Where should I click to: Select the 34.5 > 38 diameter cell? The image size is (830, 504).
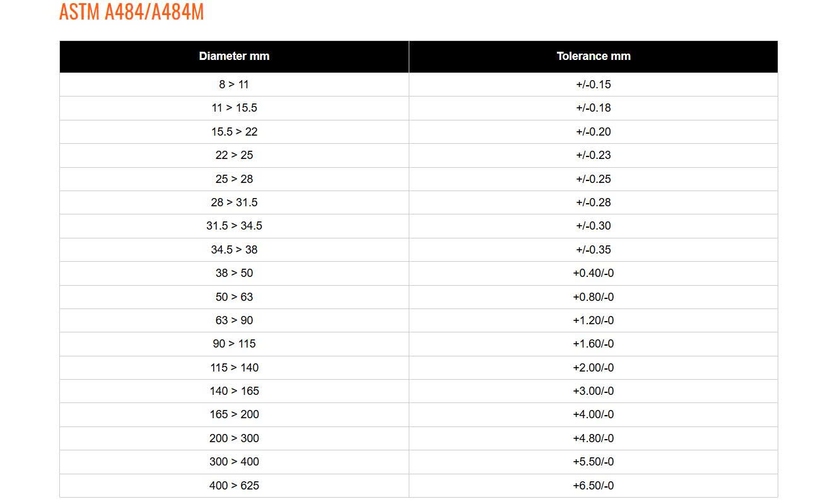pos(234,250)
